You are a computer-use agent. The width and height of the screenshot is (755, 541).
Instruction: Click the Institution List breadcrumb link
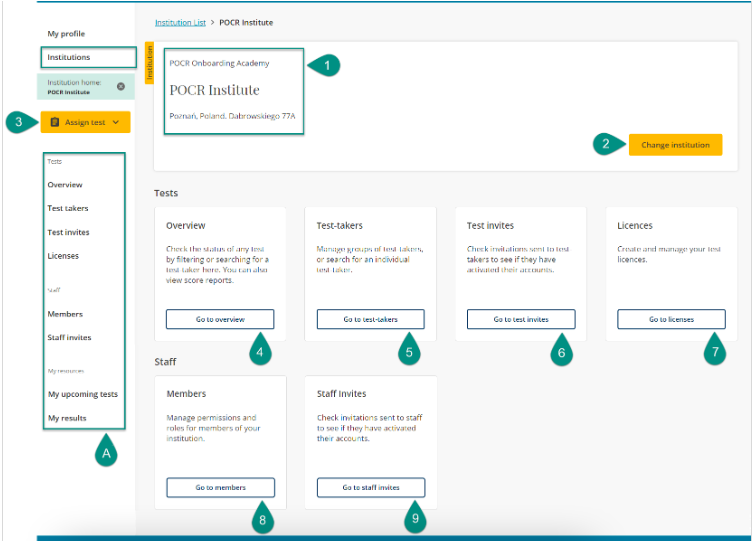[182, 22]
